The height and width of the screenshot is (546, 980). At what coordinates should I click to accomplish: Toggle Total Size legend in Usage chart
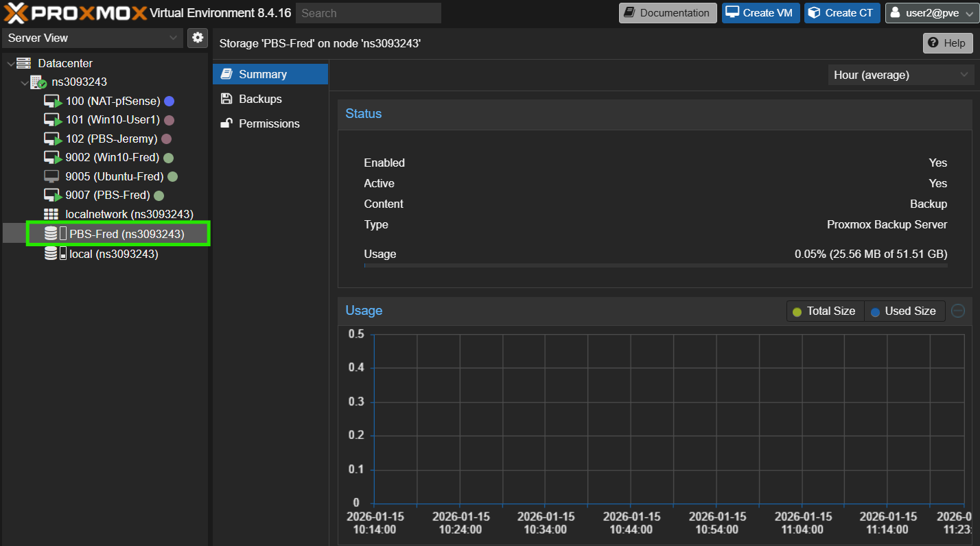tap(824, 311)
